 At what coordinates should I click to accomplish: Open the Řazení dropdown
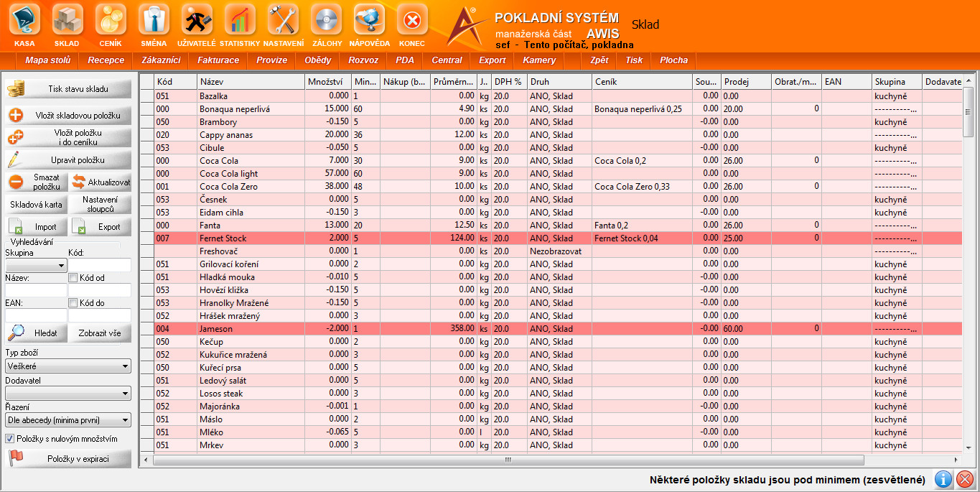pos(68,419)
